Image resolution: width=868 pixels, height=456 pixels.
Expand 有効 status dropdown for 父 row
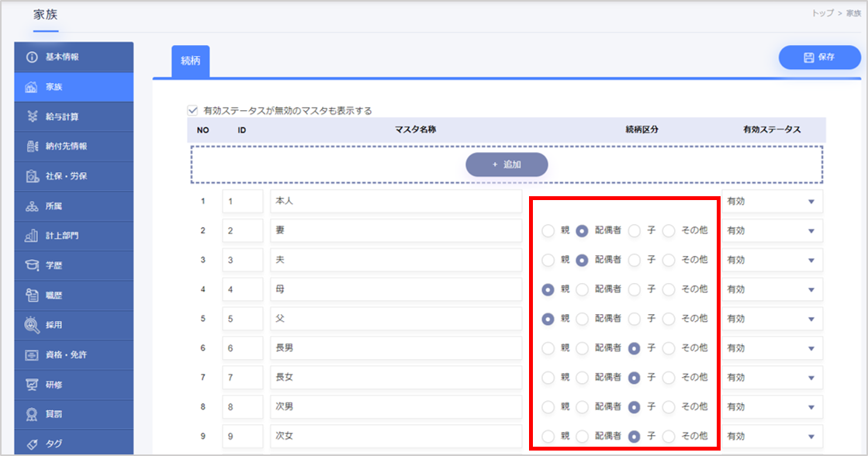click(x=772, y=319)
